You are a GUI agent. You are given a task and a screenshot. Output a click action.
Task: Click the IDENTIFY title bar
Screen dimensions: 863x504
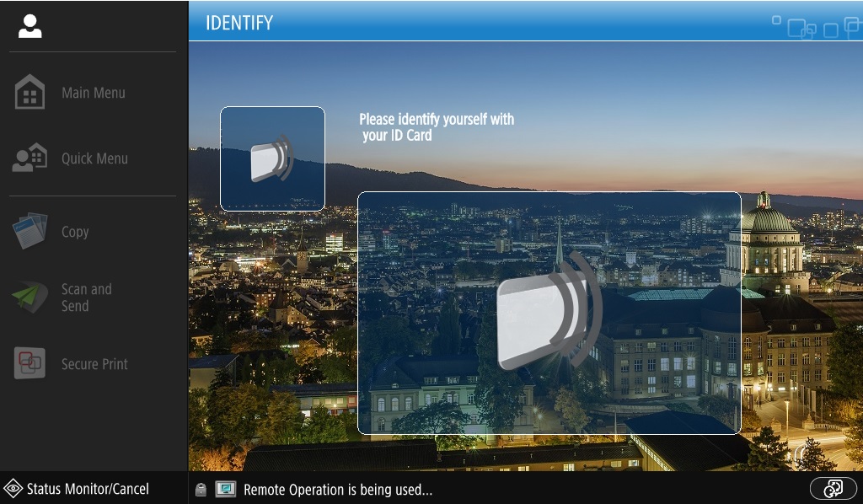tap(240, 23)
